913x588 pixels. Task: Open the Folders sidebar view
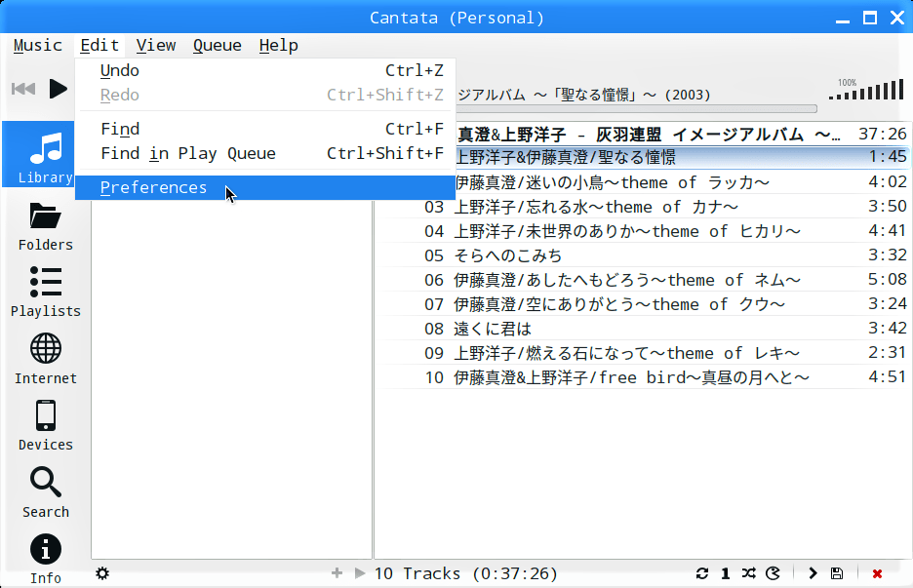[x=46, y=226]
